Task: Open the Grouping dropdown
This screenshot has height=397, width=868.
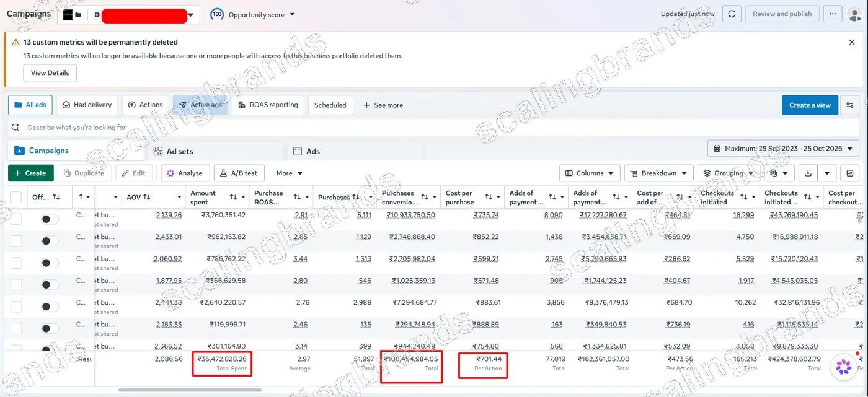Action: point(728,173)
